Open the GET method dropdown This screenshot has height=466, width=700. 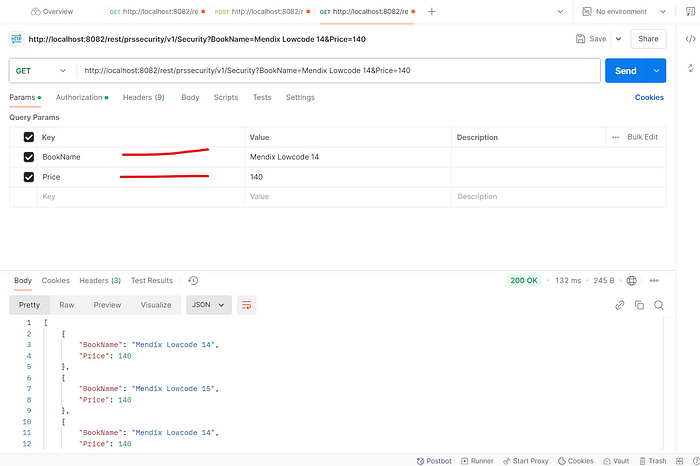point(42,71)
